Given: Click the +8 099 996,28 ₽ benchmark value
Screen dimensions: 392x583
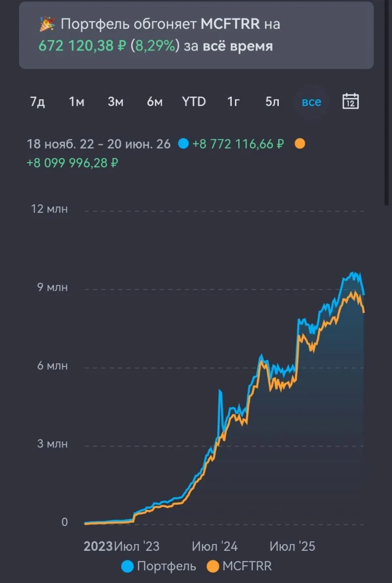Looking at the screenshot, I should coord(72,163).
